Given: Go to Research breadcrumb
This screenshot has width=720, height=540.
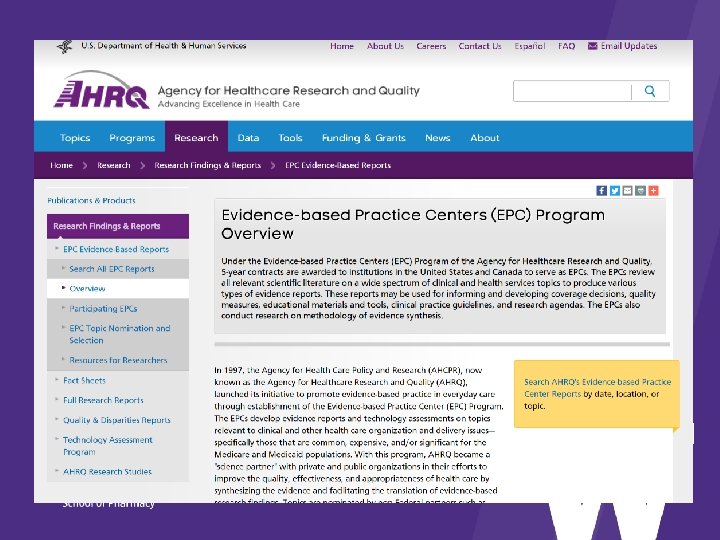Looking at the screenshot, I should tap(113, 165).
